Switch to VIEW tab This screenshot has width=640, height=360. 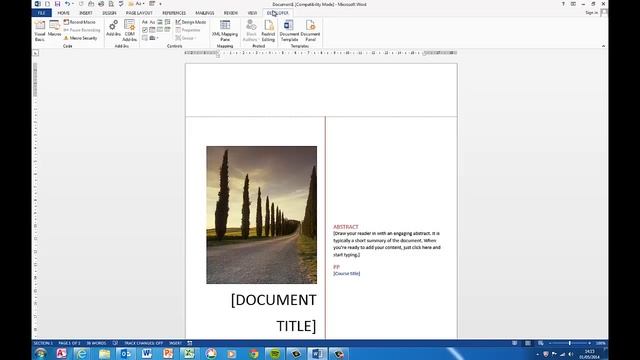click(x=252, y=13)
